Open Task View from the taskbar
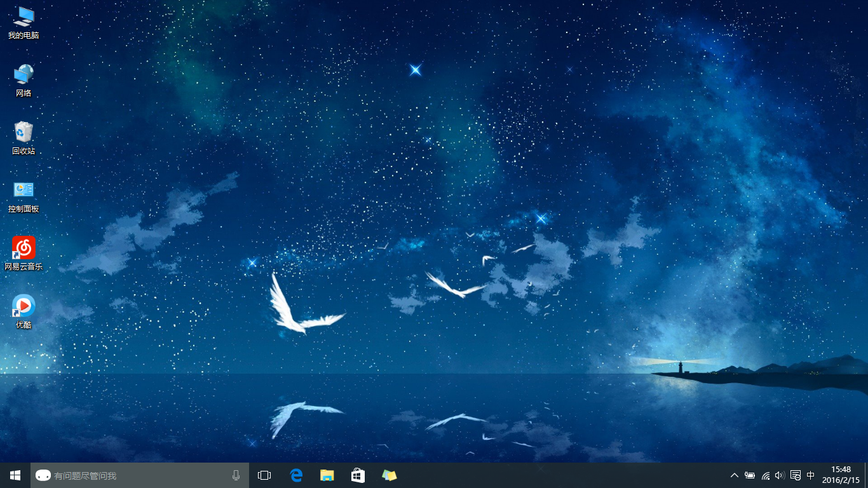Image resolution: width=868 pixels, height=488 pixels. click(x=264, y=475)
